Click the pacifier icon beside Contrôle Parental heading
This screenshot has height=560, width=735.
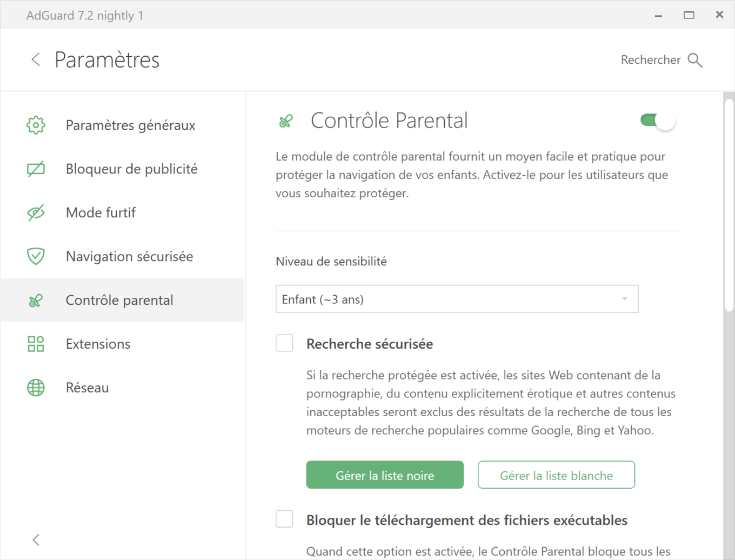[286, 121]
